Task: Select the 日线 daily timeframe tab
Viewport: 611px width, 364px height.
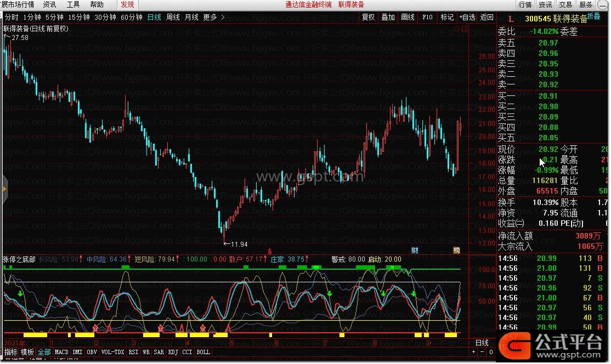Action: click(x=154, y=17)
